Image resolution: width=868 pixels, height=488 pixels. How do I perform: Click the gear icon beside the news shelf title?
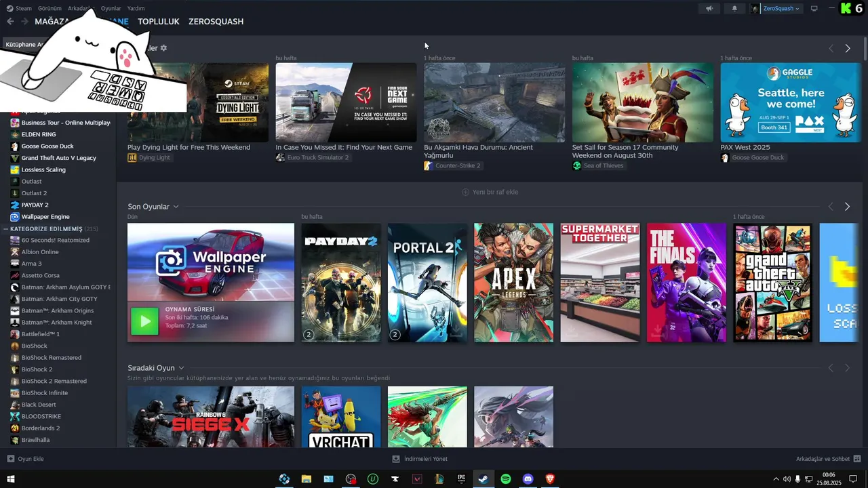163,48
